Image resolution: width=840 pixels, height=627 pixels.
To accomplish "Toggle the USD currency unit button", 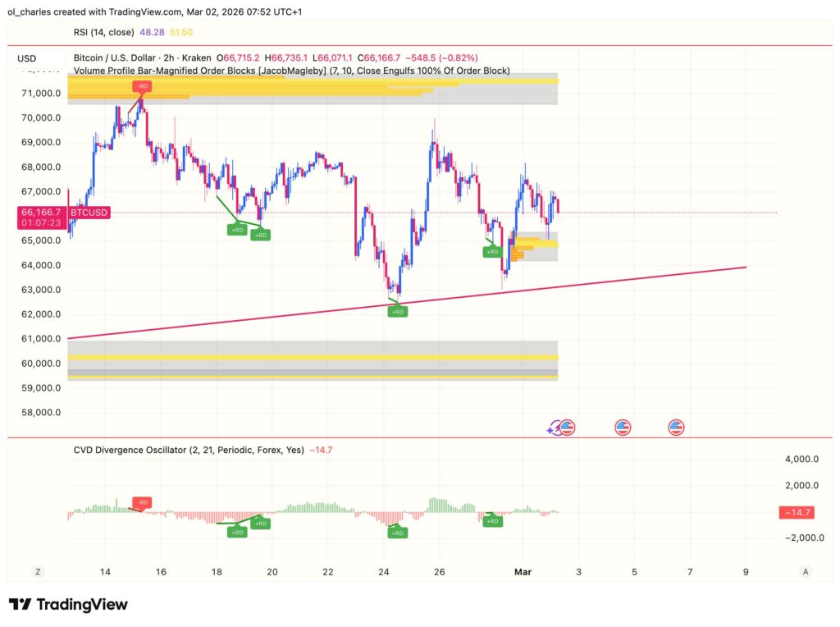I will 26,58.
